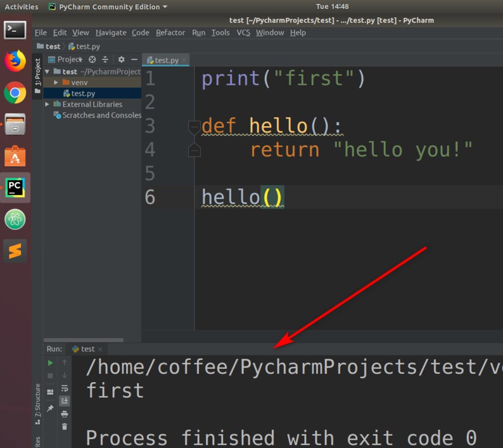Open the File menu
The image size is (503, 448).
pos(41,33)
